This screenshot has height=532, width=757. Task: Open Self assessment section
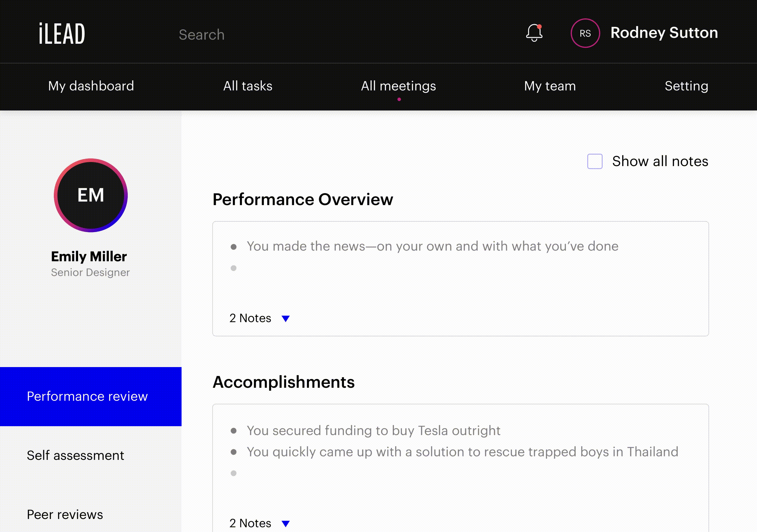point(75,455)
